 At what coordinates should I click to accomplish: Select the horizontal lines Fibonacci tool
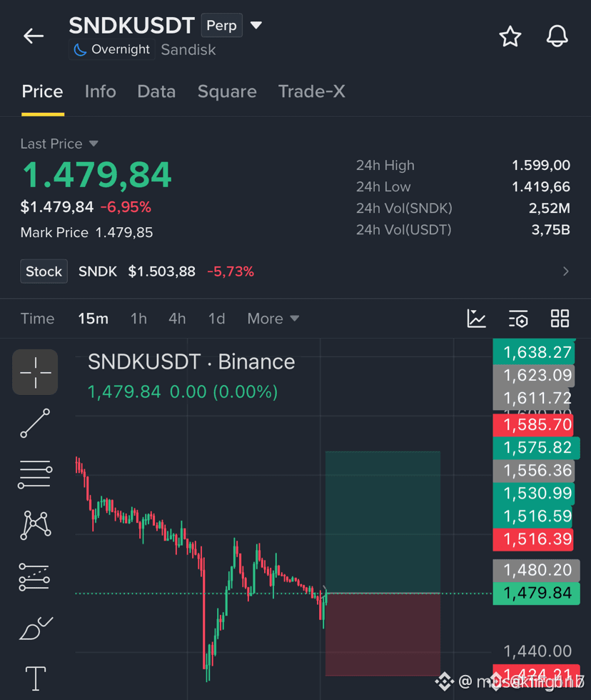[x=35, y=474]
